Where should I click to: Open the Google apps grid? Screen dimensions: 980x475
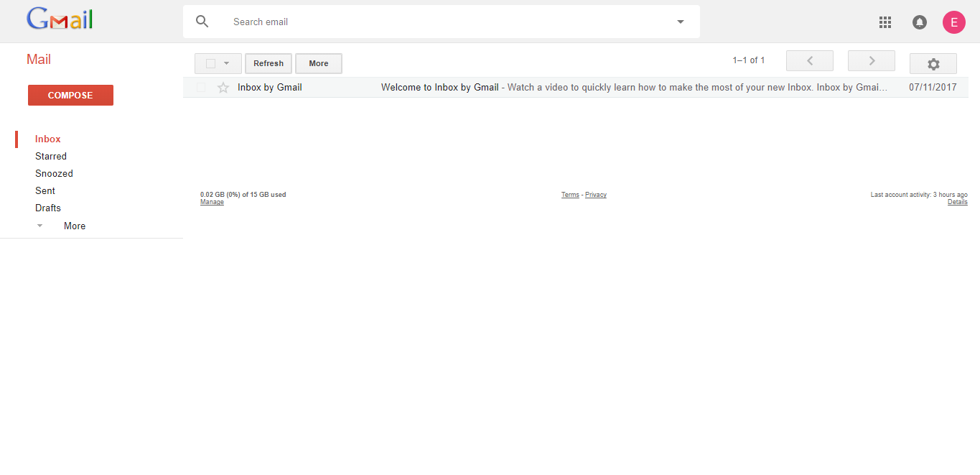[x=885, y=22]
